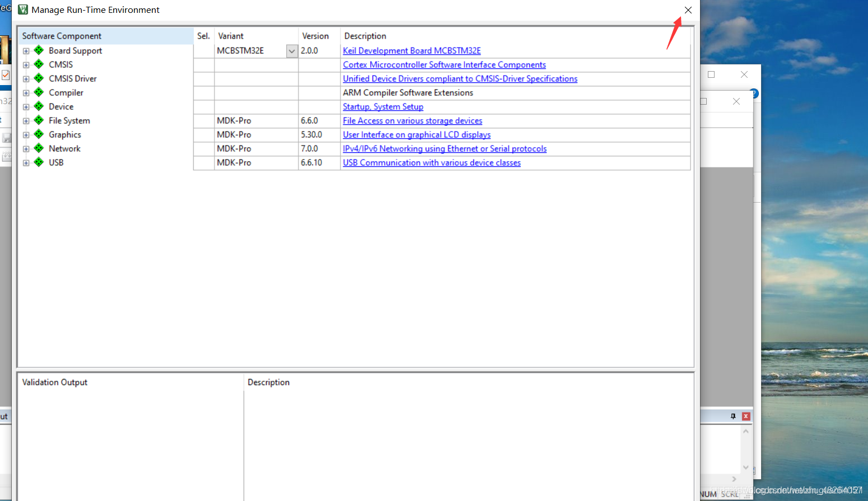Expand the File System tree node
The height and width of the screenshot is (501, 868).
(26, 121)
